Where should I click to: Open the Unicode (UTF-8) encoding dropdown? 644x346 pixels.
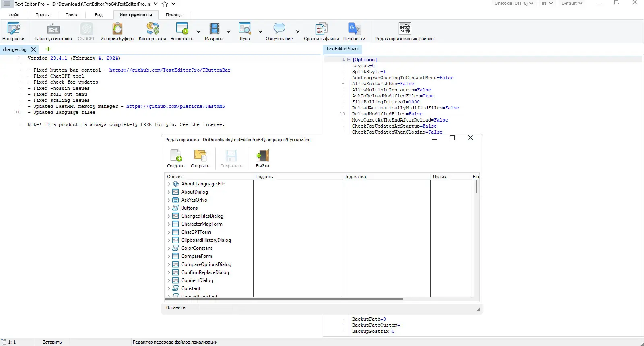514,3
